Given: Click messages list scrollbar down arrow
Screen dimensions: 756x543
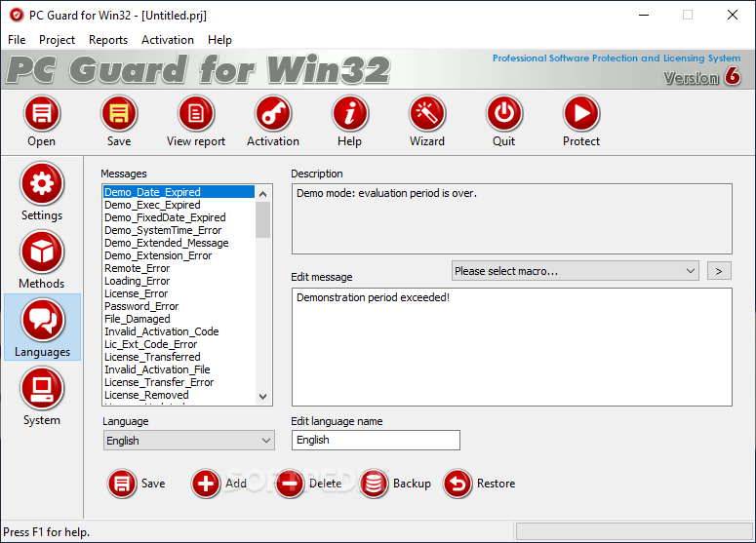Looking at the screenshot, I should 262,397.
